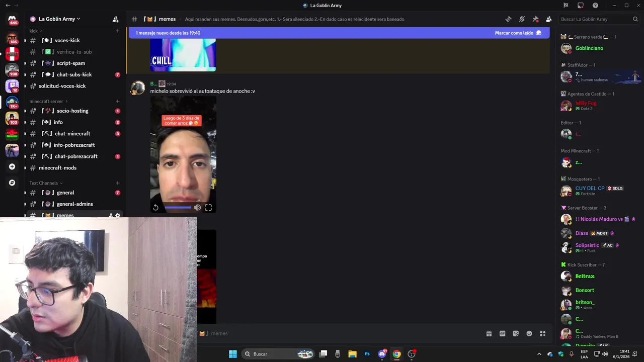
Task: Open the flag icon in title bar
Action: click(566, 6)
